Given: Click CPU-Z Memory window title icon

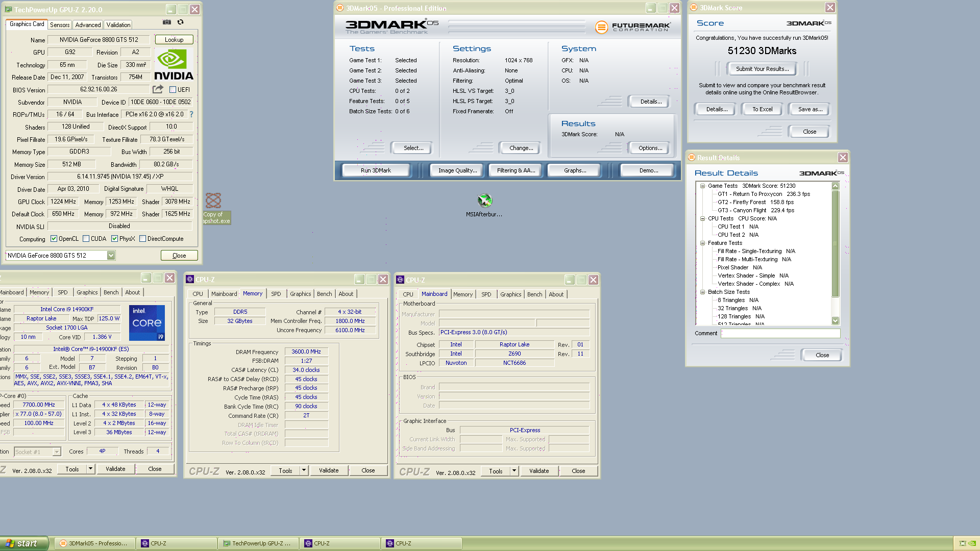Looking at the screenshot, I should 190,279.
